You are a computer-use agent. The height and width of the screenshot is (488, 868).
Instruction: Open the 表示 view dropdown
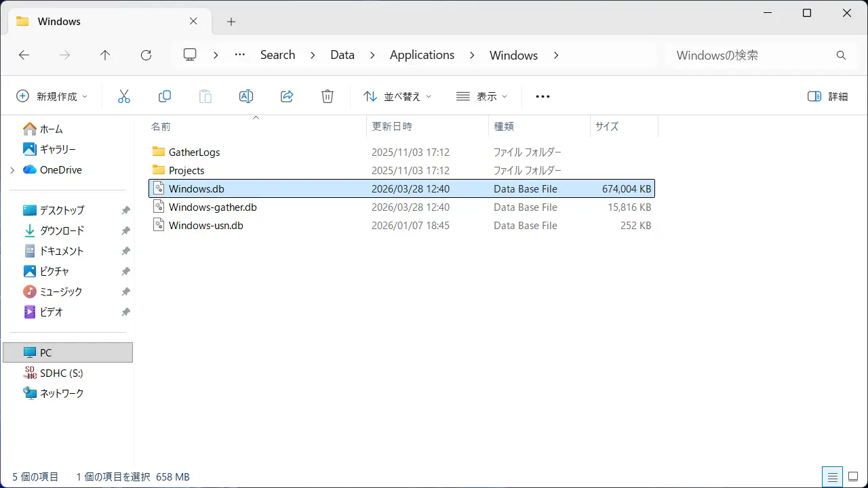[481, 96]
